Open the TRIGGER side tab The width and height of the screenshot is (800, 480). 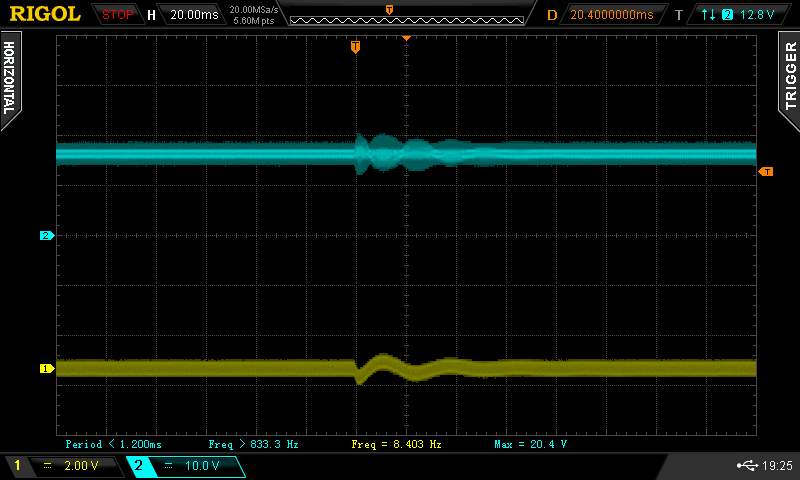pyautogui.click(x=790, y=76)
